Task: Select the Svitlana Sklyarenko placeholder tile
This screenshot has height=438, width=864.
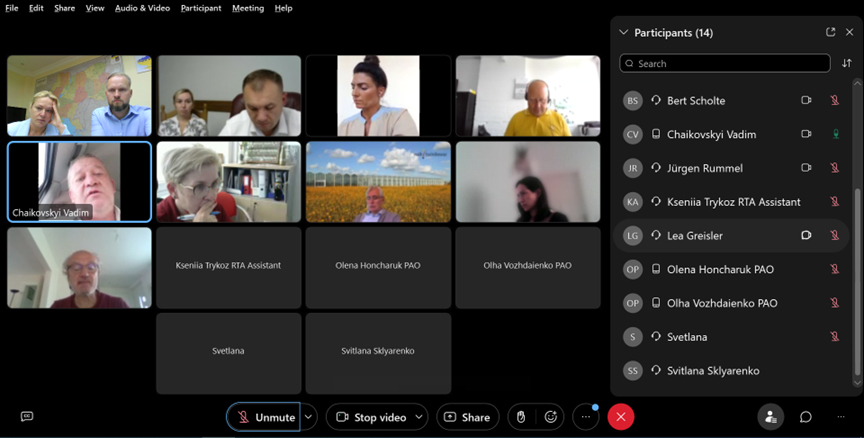Action: pyautogui.click(x=378, y=353)
